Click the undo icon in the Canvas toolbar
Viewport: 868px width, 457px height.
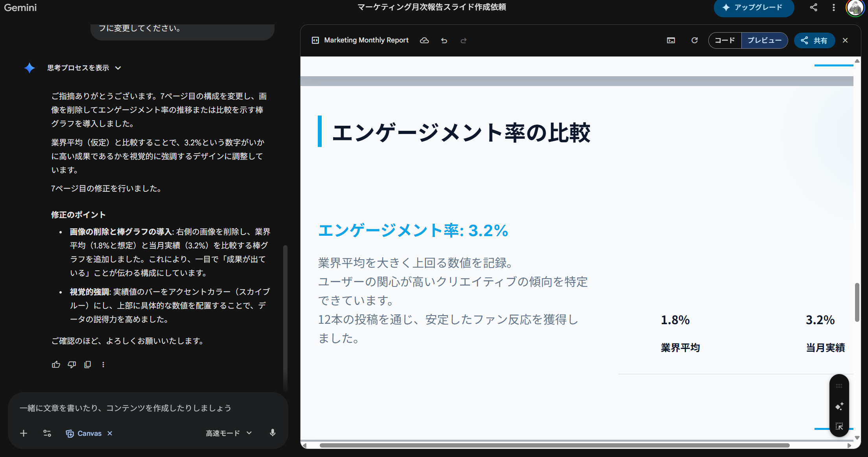pyautogui.click(x=444, y=40)
